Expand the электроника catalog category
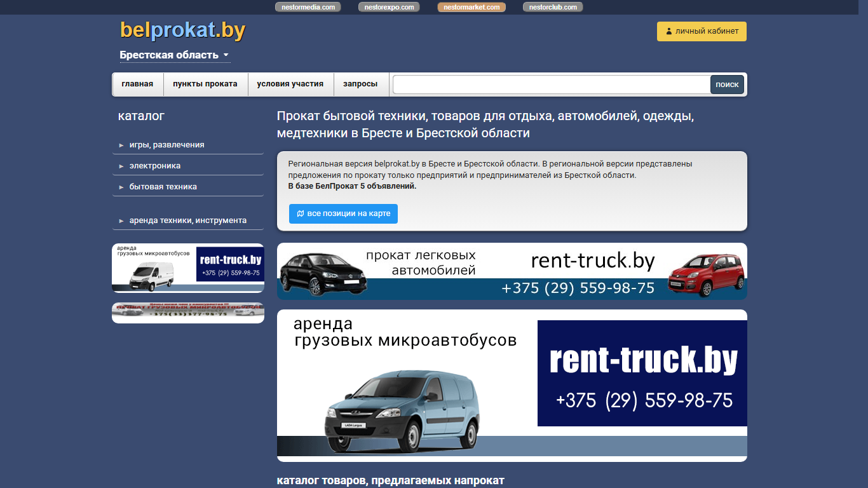This screenshot has width=868, height=488. [x=187, y=166]
